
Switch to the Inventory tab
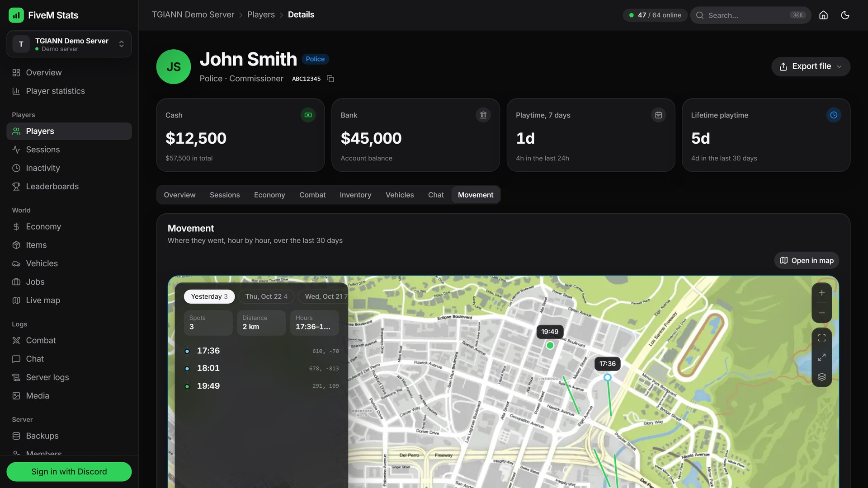(355, 195)
